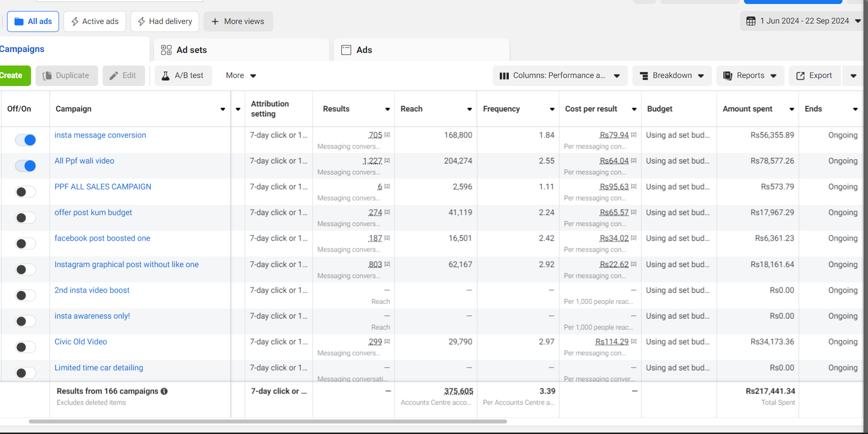This screenshot has width=868, height=434.
Task: Open Columns: Performance dropdown
Action: (560, 75)
